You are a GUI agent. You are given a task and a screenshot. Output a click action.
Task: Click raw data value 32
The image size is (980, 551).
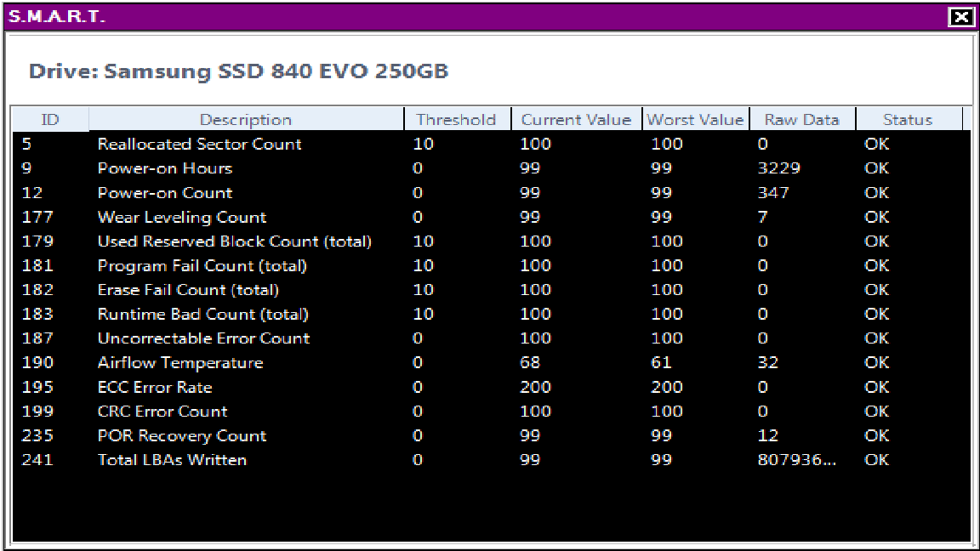coord(767,362)
